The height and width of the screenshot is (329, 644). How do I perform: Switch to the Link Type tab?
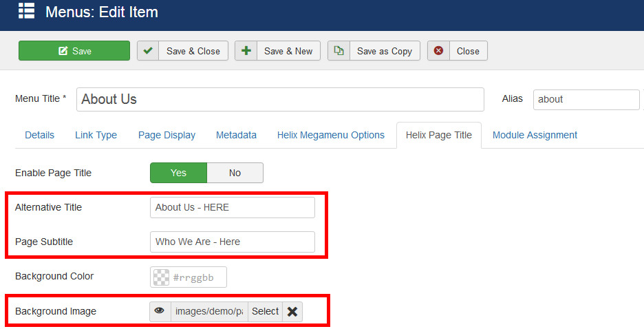pyautogui.click(x=96, y=135)
